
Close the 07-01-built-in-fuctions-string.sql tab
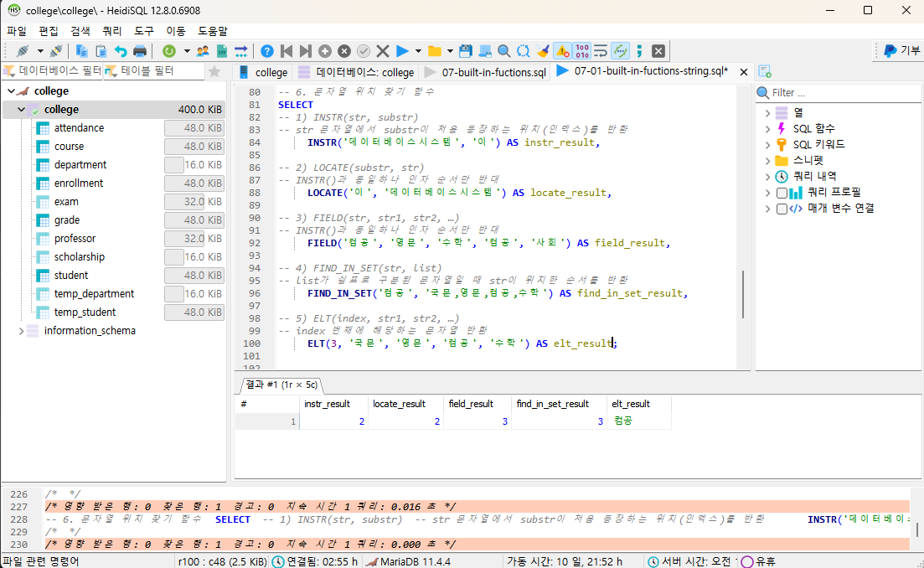pyautogui.click(x=744, y=72)
